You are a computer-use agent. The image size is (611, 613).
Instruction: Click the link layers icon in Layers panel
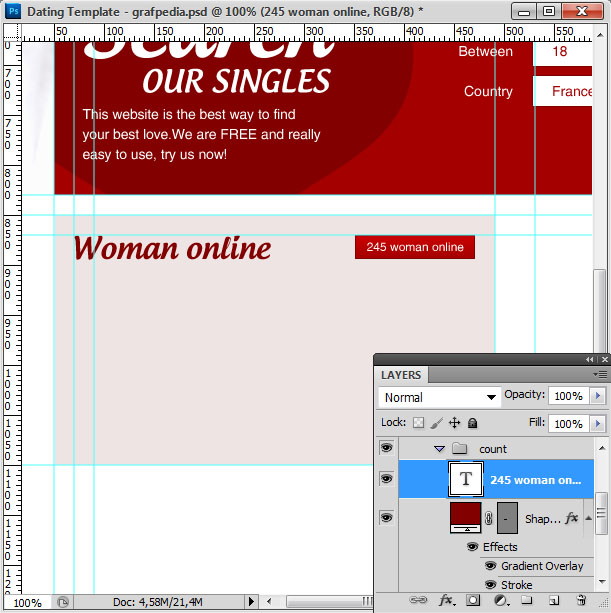point(417,600)
